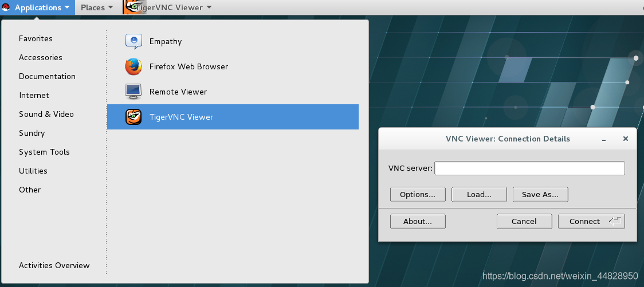The height and width of the screenshot is (287, 644).
Task: Open the Applications menu dropdown
Action: click(38, 7)
